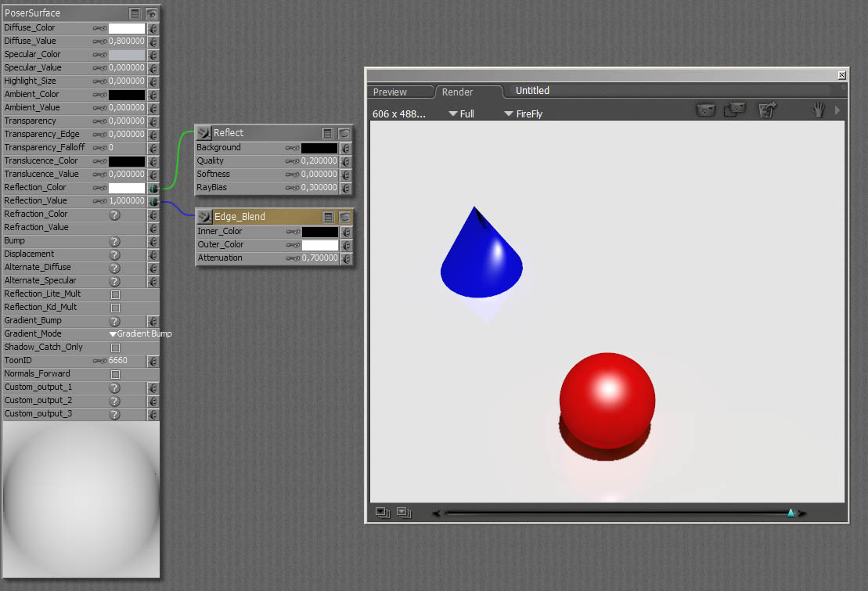Switch to the Preview tab

pyautogui.click(x=390, y=92)
